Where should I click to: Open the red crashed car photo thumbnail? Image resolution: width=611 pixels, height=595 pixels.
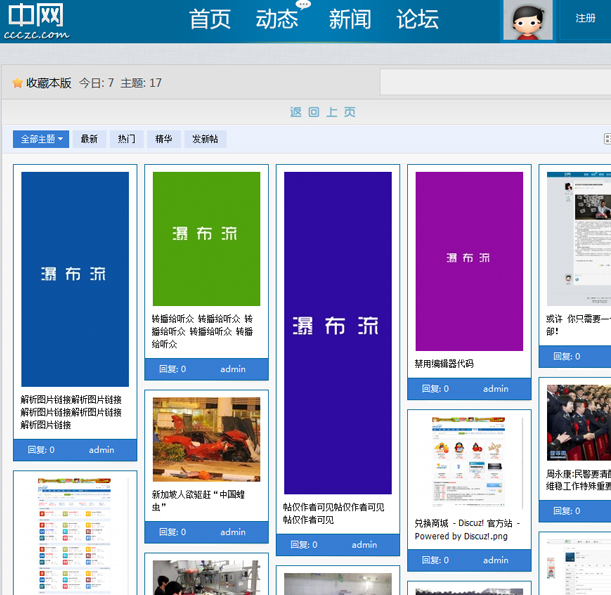[x=207, y=439]
